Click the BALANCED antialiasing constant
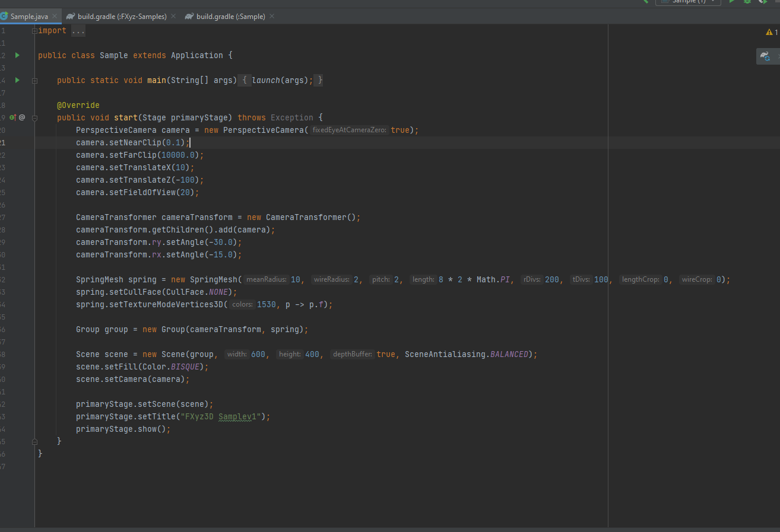The height and width of the screenshot is (532, 780). [509, 354]
